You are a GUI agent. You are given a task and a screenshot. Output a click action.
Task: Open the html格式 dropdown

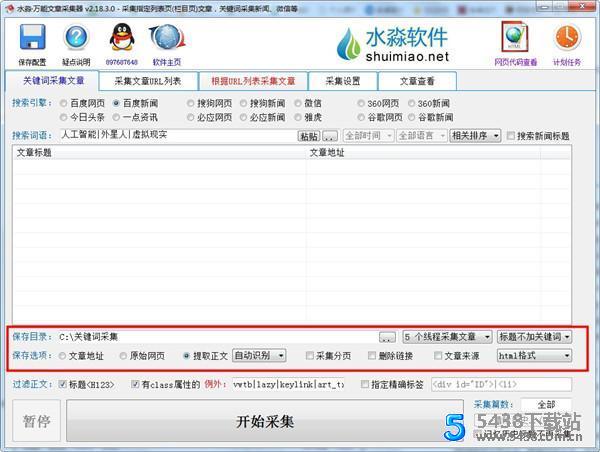[x=535, y=356]
